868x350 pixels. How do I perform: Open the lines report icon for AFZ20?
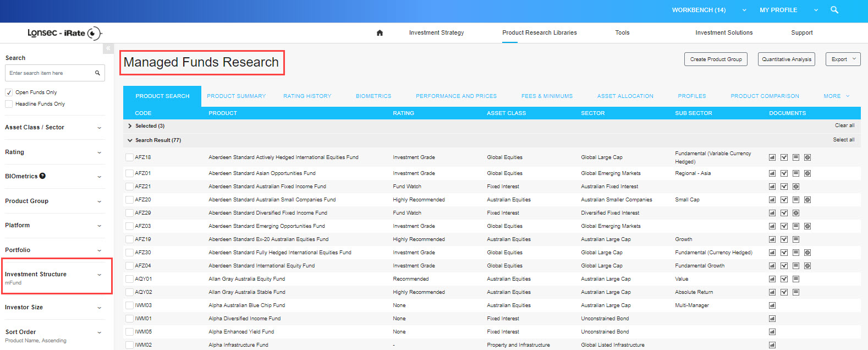pyautogui.click(x=796, y=200)
